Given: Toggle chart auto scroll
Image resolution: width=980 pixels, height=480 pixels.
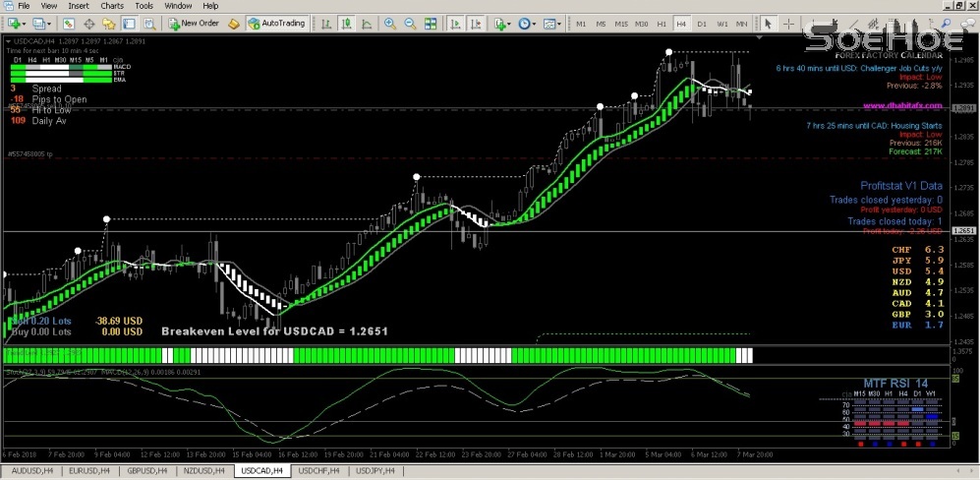Looking at the screenshot, I should pyautogui.click(x=455, y=23).
